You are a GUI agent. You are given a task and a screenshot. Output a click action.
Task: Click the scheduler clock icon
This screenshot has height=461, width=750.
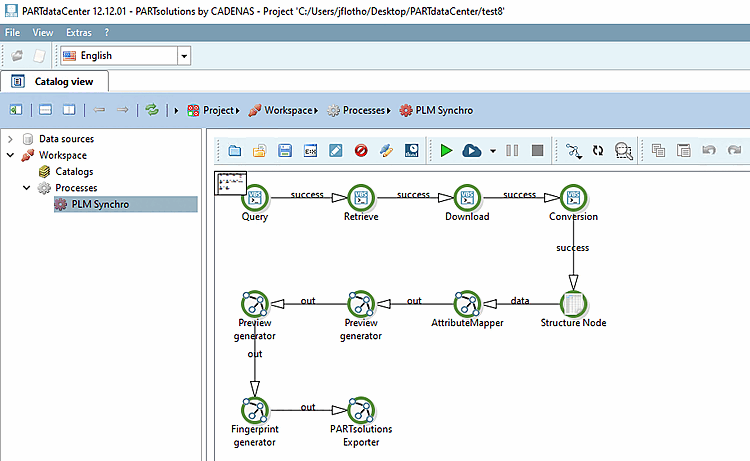click(x=412, y=151)
